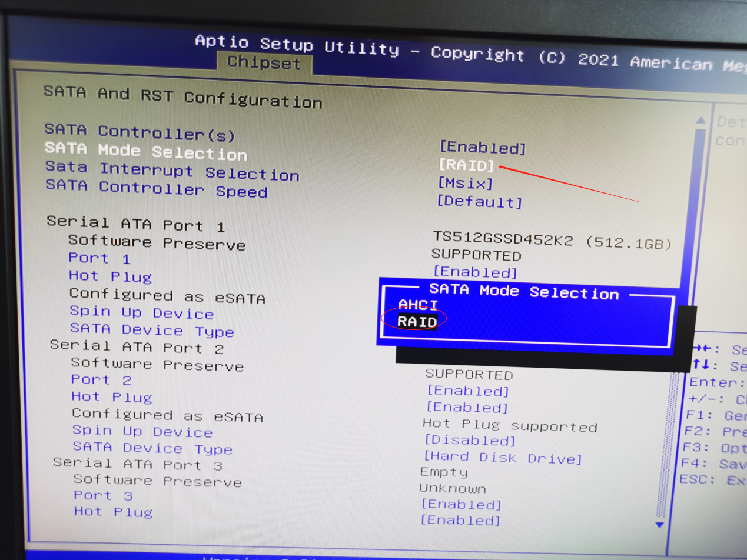Click the Serial ATA Port 3 heading

pos(138,464)
